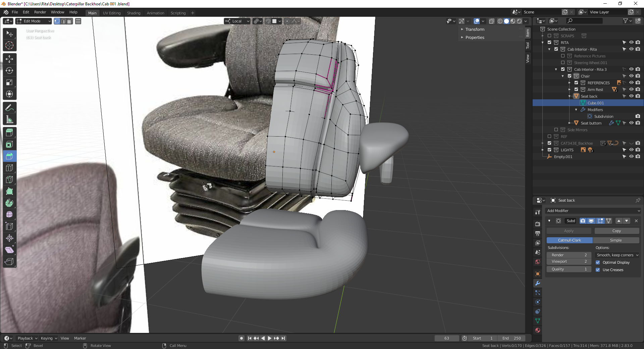Select the Edge Slide tool

(9, 227)
